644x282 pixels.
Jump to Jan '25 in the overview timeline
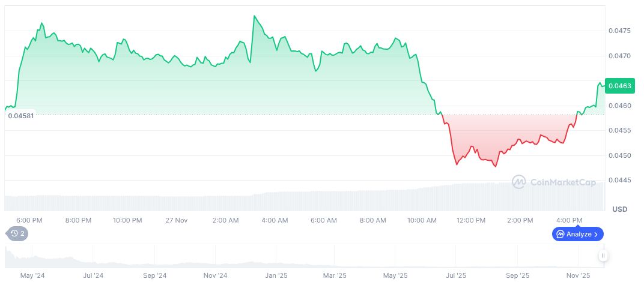(x=276, y=276)
